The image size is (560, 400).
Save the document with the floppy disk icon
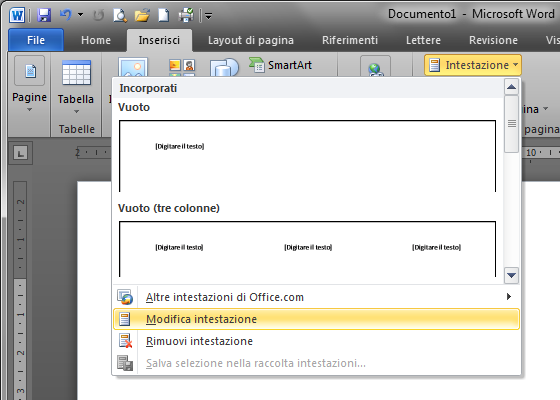[44, 15]
